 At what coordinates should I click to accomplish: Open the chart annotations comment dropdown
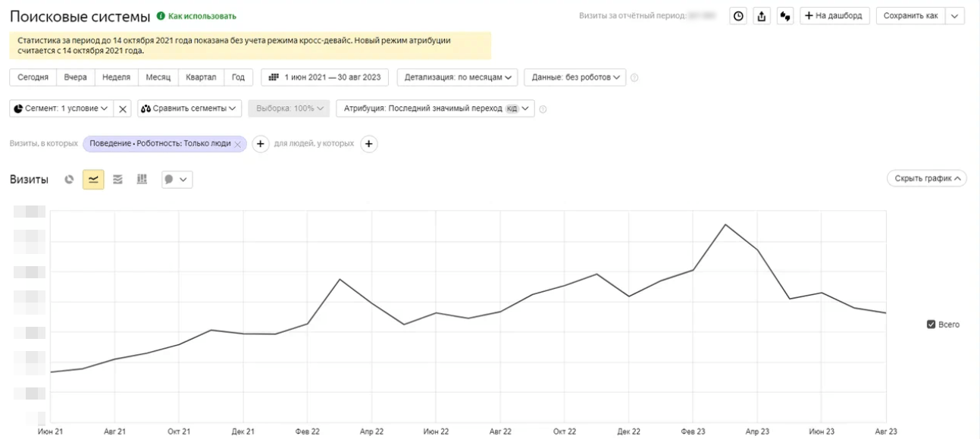click(x=177, y=180)
